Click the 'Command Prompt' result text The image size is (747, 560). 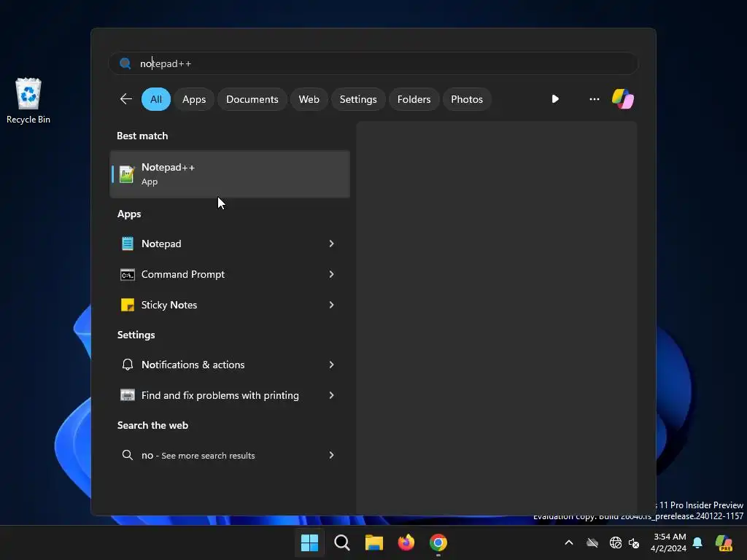[183, 274]
